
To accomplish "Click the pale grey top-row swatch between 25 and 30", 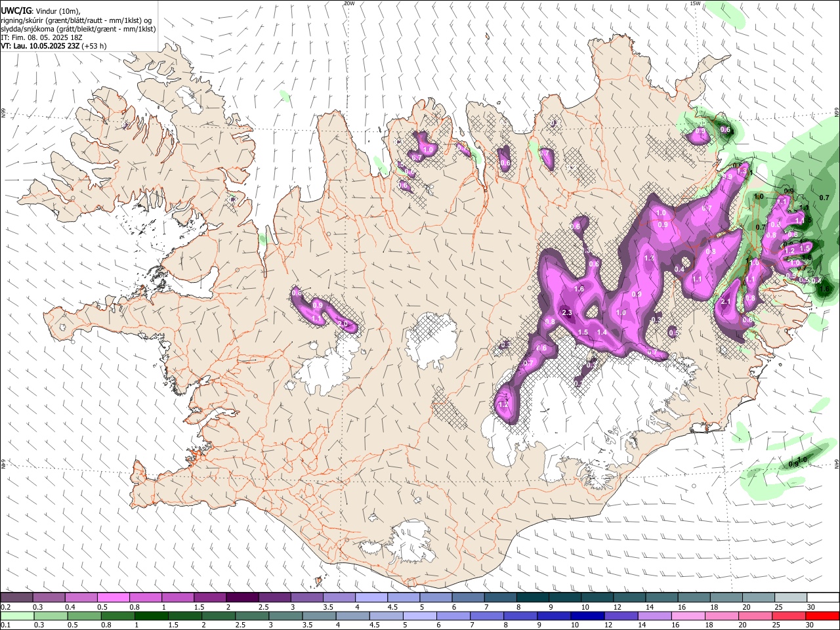I will click(x=791, y=598).
